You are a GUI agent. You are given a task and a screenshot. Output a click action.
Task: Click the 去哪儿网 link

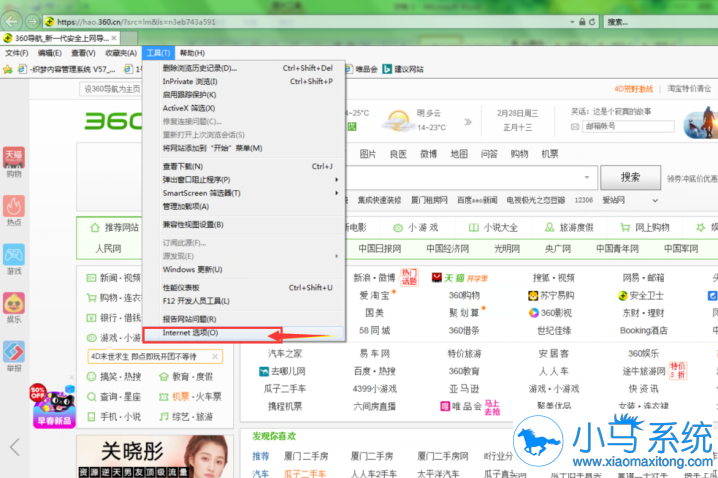tap(282, 371)
